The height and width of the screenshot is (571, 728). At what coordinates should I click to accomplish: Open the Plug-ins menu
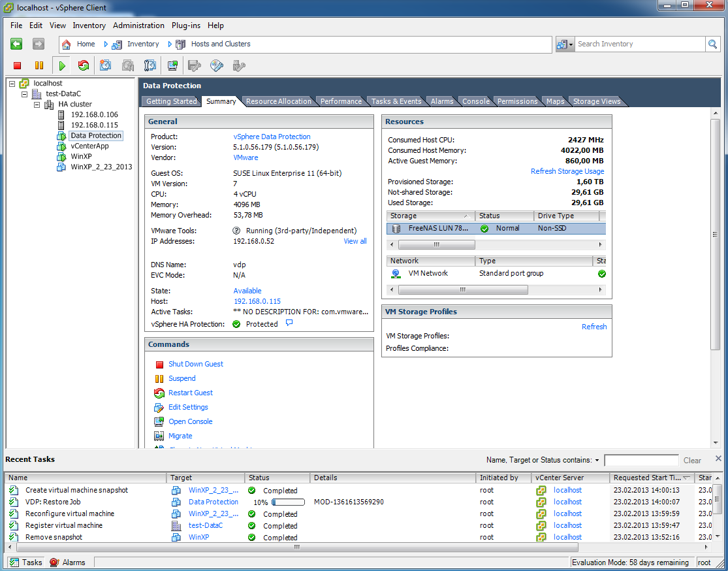tap(185, 25)
